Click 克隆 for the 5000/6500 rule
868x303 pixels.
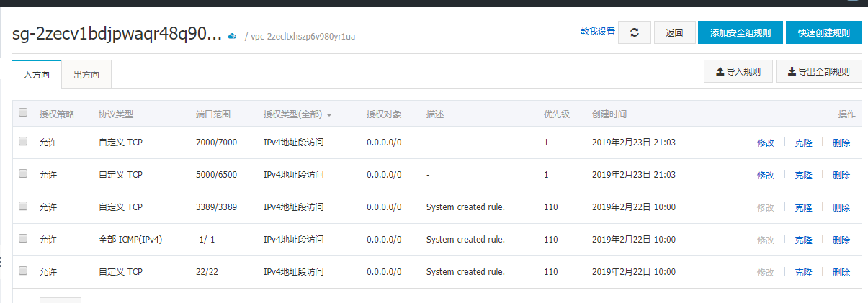click(803, 175)
